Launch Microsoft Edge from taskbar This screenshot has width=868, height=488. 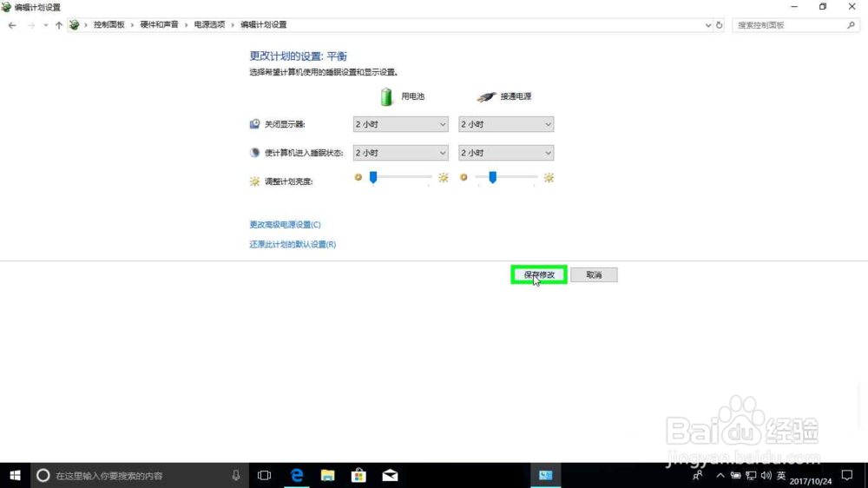297,475
